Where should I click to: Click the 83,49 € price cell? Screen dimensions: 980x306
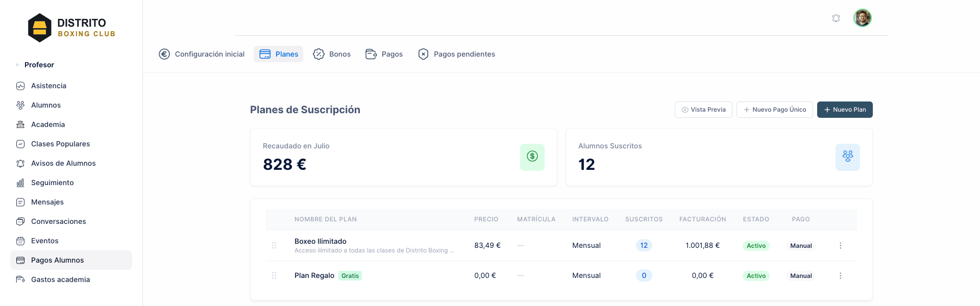tap(487, 245)
